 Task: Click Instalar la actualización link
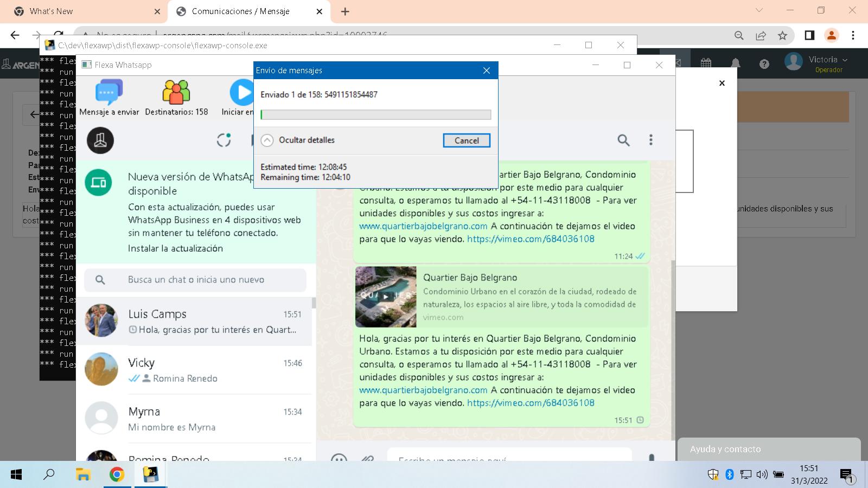point(175,248)
